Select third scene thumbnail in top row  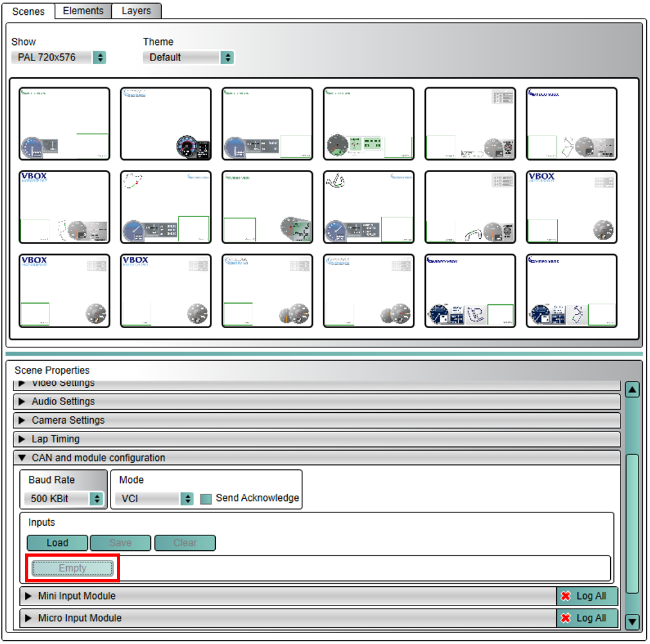pyautogui.click(x=267, y=123)
